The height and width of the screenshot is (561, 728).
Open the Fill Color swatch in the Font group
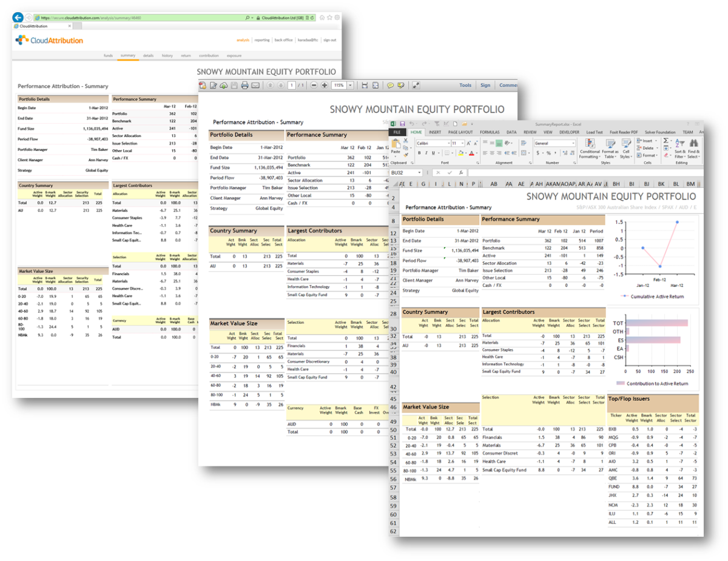[x=461, y=152]
